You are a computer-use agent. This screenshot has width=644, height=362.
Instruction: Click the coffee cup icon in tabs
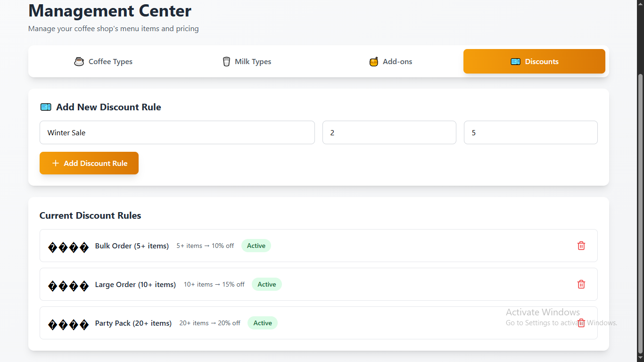pyautogui.click(x=79, y=61)
